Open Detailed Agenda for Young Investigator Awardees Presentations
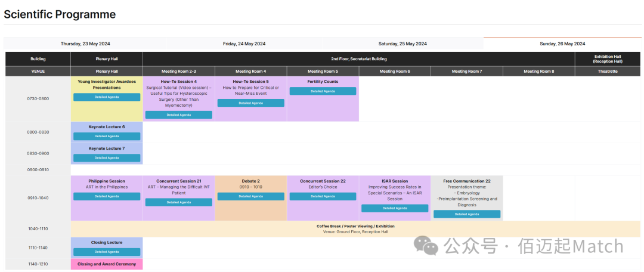This screenshot has height=272, width=644. point(107,97)
